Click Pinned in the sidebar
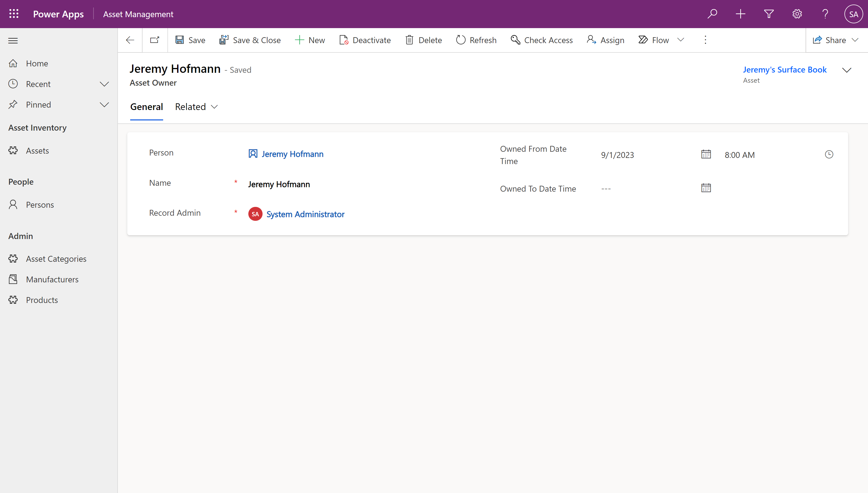 38,105
